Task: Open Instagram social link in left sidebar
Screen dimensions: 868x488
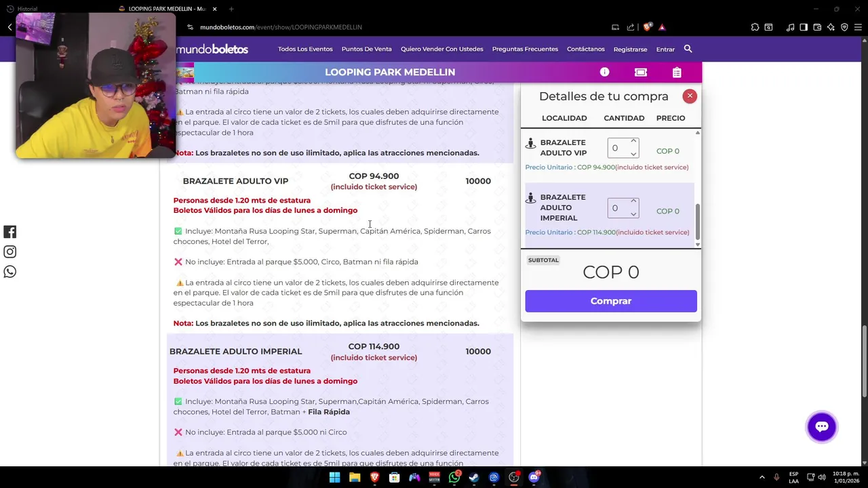Action: tap(10, 251)
